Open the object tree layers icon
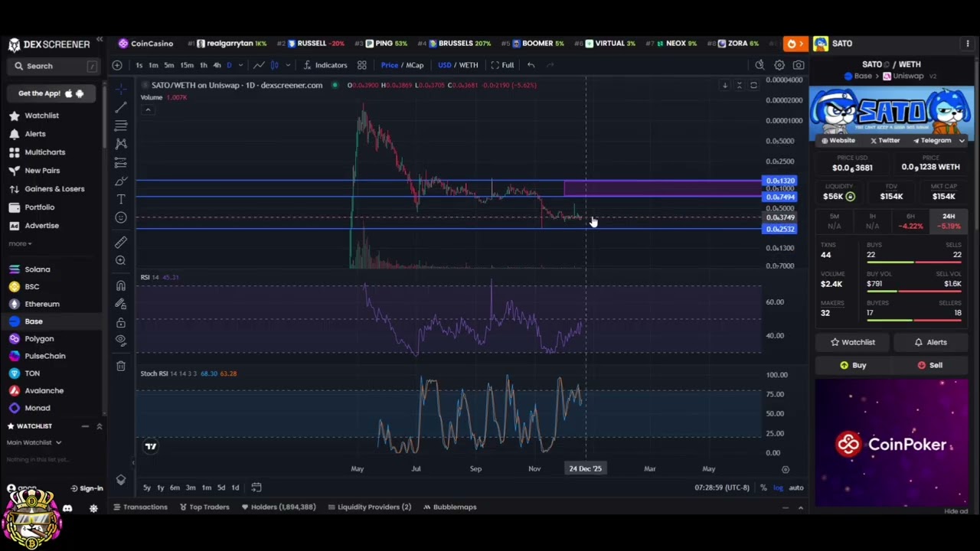This screenshot has width=980, height=551. tap(120, 480)
